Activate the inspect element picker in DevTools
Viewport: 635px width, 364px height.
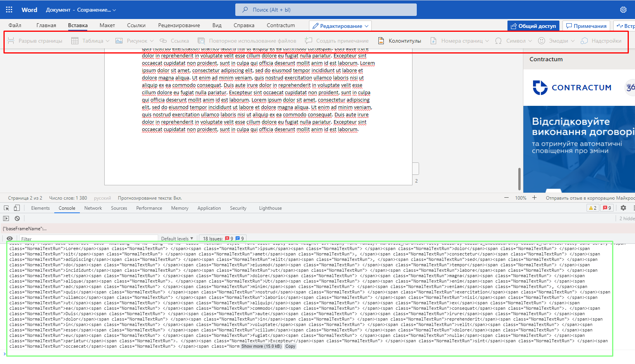[x=6, y=208]
